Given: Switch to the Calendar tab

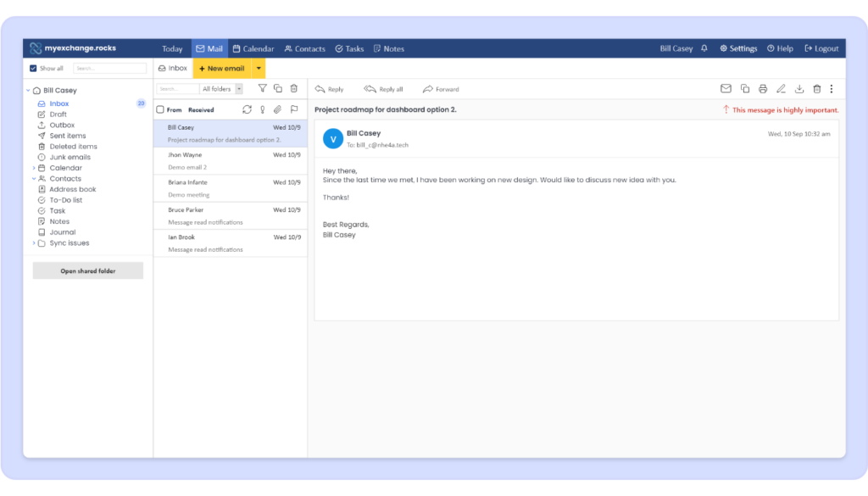Looking at the screenshot, I should click(253, 48).
